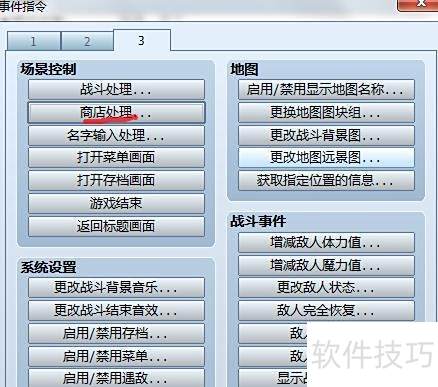The height and width of the screenshot is (387, 438).
Task: Select 敌人完全恢复 button
Action: pyautogui.click(x=326, y=311)
